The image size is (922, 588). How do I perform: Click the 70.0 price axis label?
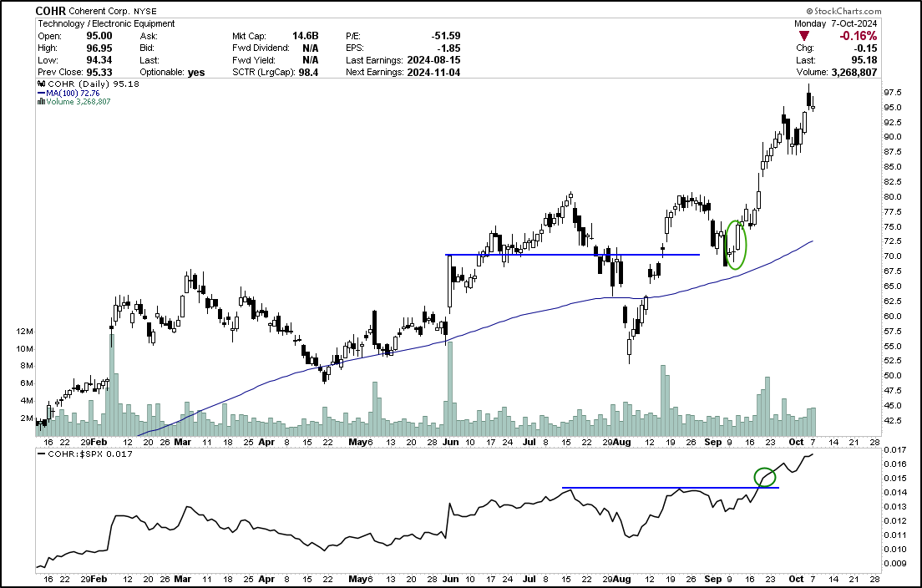tap(894, 256)
